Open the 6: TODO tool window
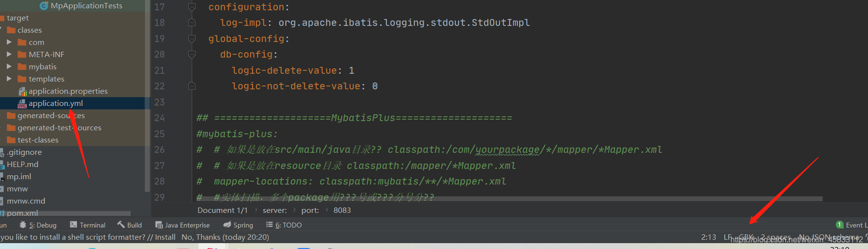 (x=284, y=225)
